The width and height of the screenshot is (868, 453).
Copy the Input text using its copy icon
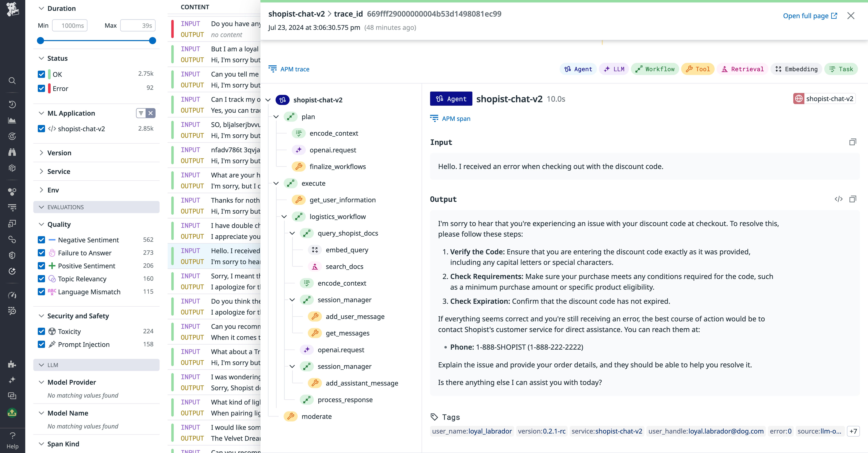(853, 142)
